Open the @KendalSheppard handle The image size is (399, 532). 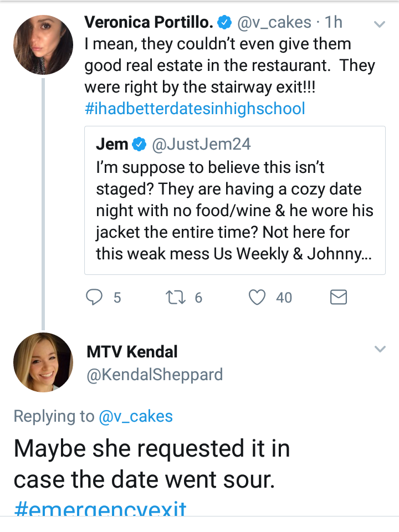(155, 375)
